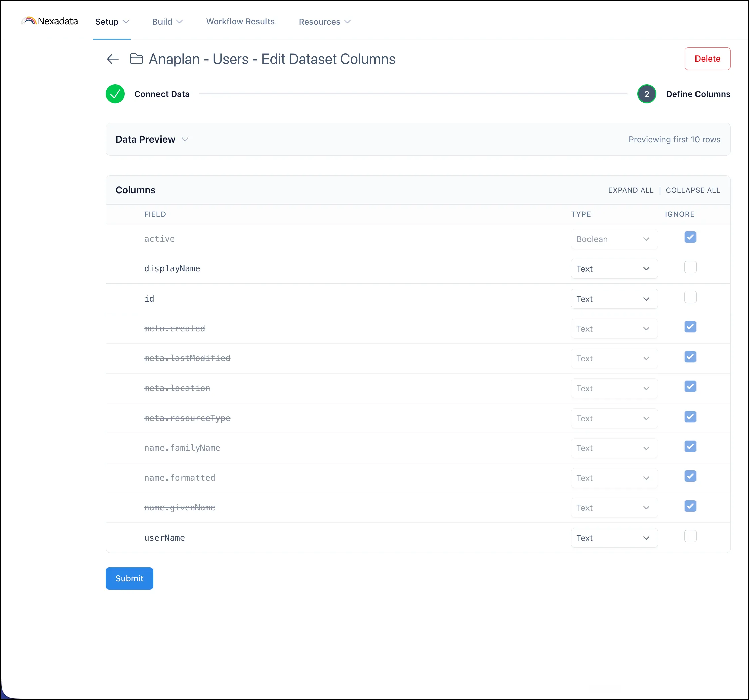Screen dimensions: 749x700
Task: Open the Workflow Results tab
Action: [240, 21]
